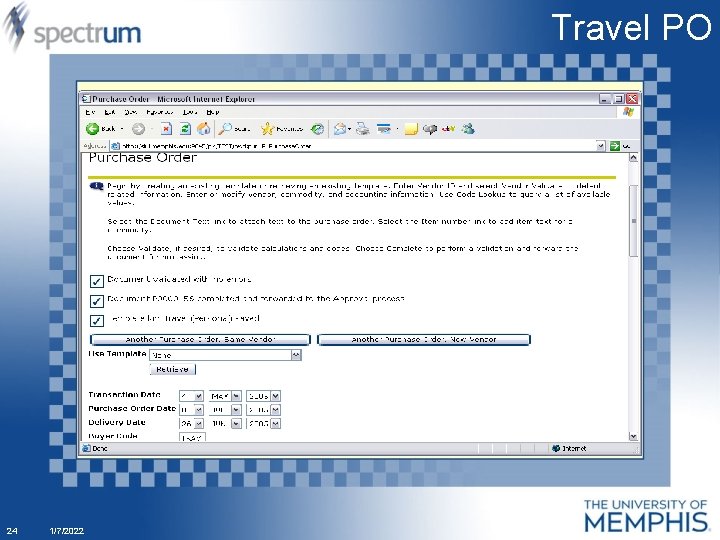Screen dimensions: 720x540
Task: Open the View menu
Action: pyautogui.click(x=131, y=112)
